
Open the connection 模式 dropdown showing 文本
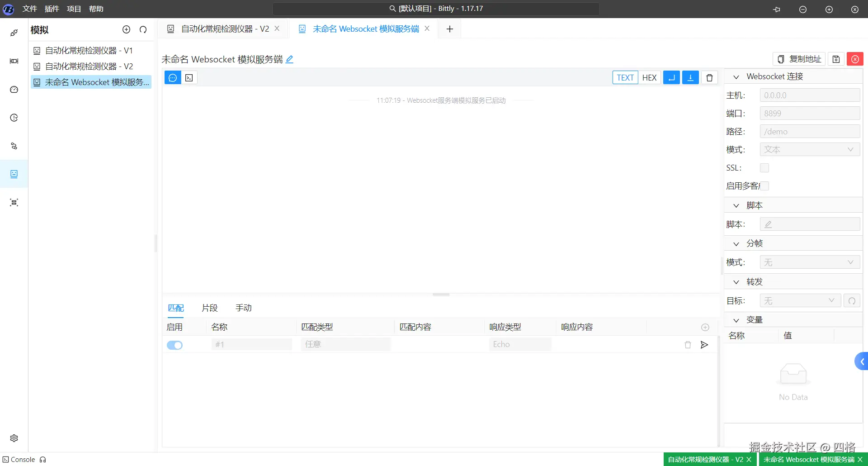pyautogui.click(x=810, y=150)
